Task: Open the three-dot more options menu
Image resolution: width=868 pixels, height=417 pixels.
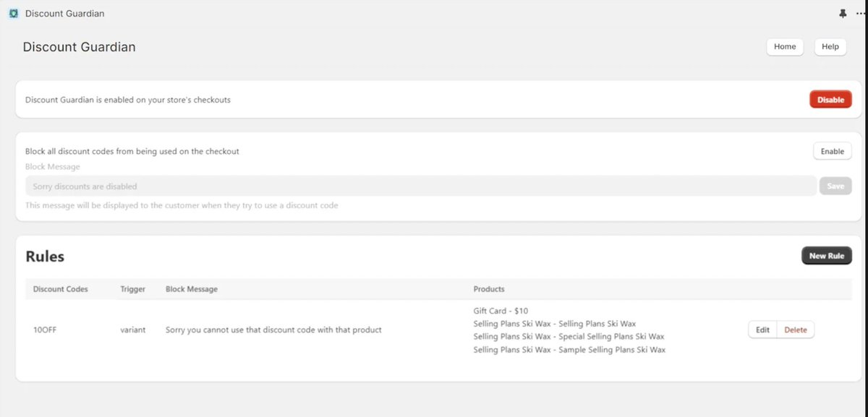Action: click(860, 14)
